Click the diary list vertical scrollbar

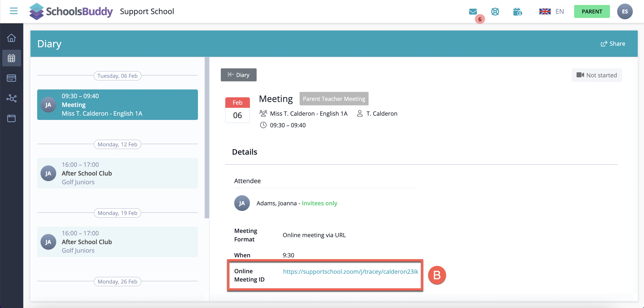[x=207, y=138]
